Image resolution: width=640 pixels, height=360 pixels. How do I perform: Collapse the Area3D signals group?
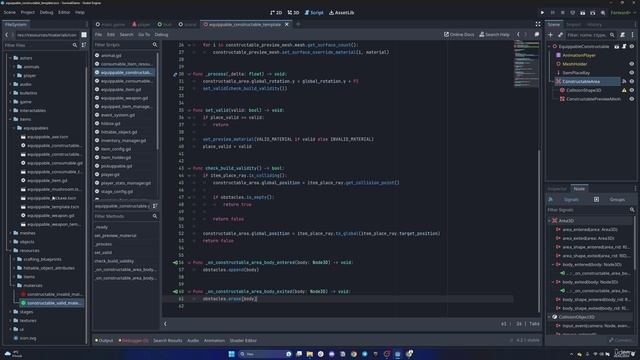click(x=549, y=221)
